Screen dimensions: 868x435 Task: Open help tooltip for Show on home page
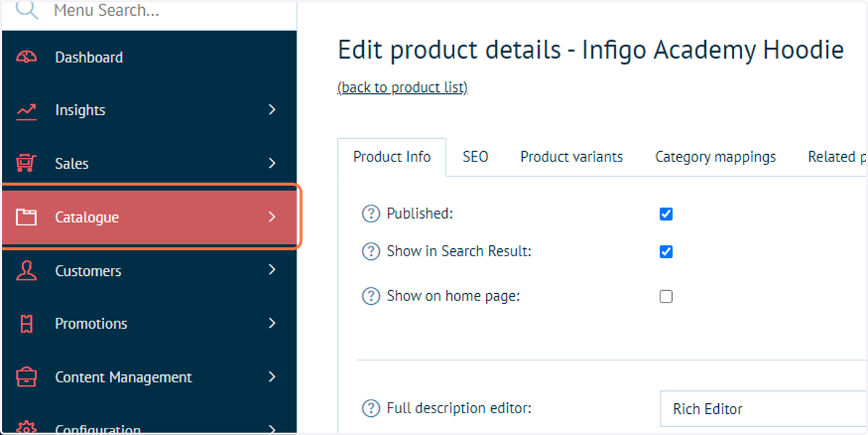click(370, 296)
